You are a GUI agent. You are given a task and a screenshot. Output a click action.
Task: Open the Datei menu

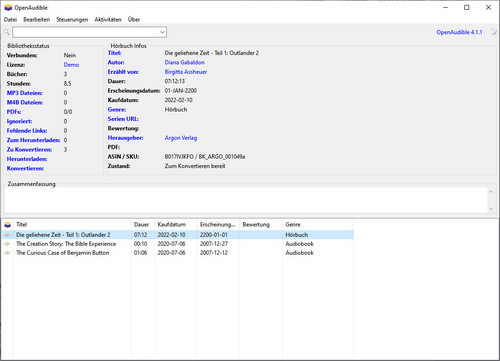click(x=10, y=20)
